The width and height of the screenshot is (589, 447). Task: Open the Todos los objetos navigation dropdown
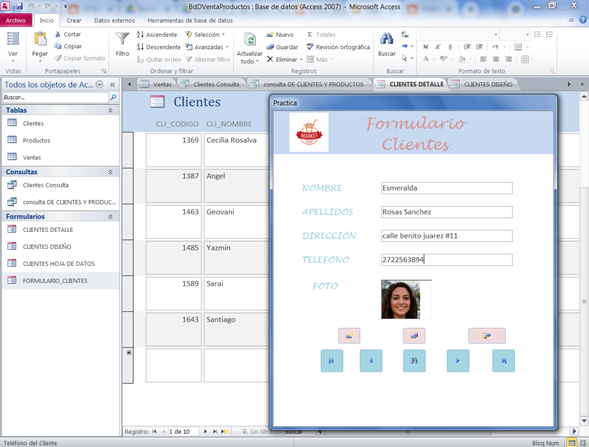point(100,84)
